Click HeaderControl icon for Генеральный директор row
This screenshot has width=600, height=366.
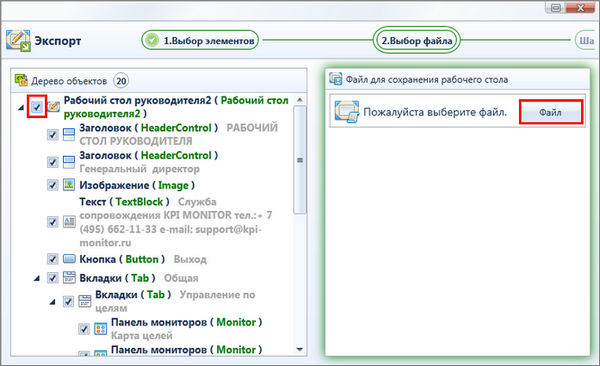pos(69,162)
